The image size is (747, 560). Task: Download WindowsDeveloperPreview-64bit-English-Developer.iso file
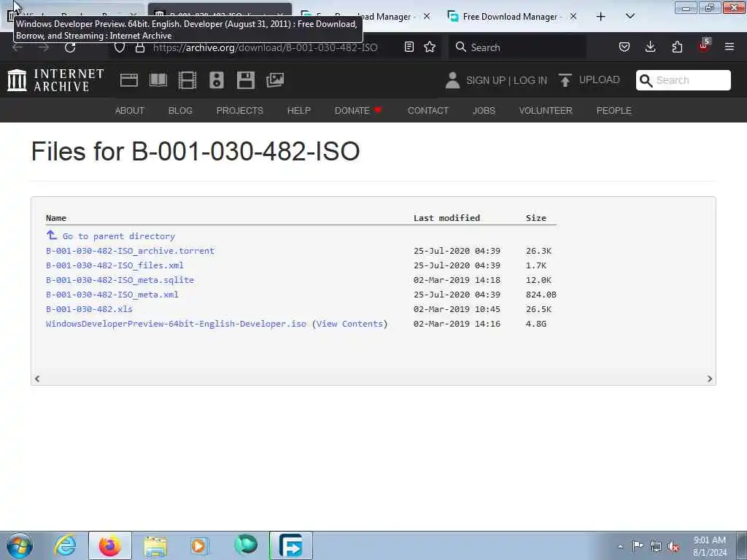[x=176, y=324]
